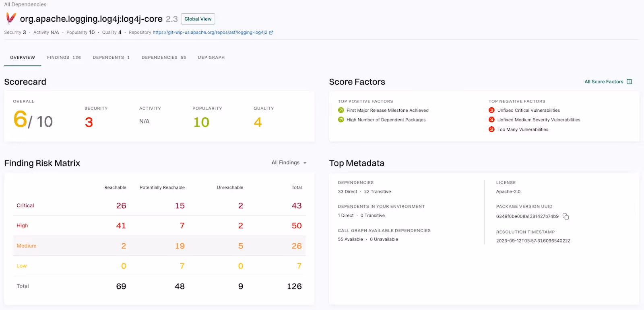Click the green icon for First Major Release Milestone
This screenshot has height=310, width=644.
(341, 110)
